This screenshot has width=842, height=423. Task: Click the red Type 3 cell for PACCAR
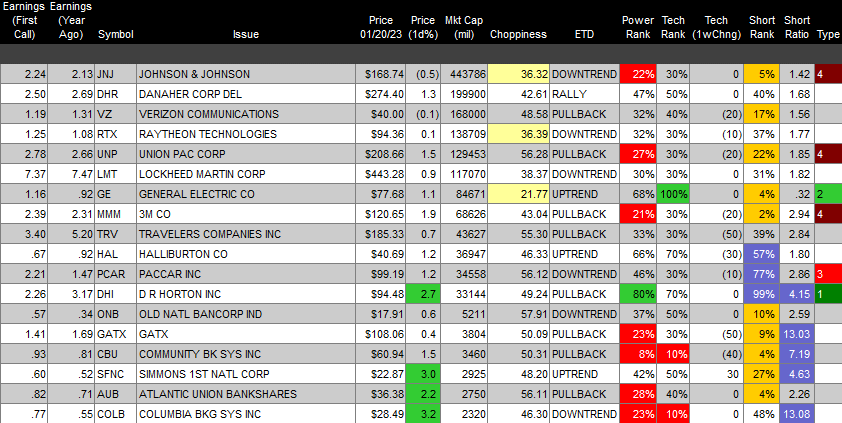click(829, 274)
